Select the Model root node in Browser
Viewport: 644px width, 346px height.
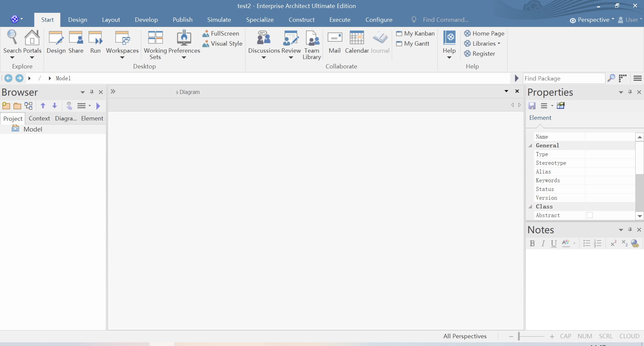(x=33, y=129)
